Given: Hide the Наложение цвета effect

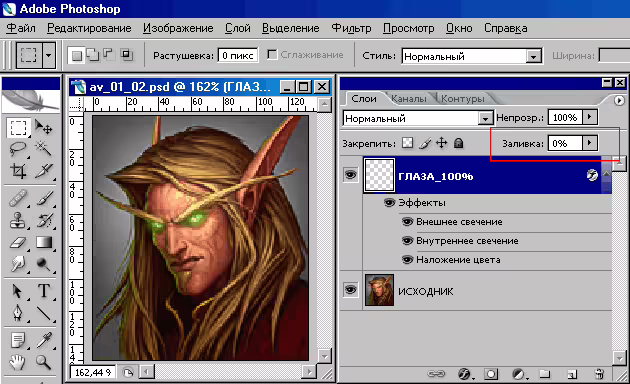Looking at the screenshot, I should (x=407, y=259).
